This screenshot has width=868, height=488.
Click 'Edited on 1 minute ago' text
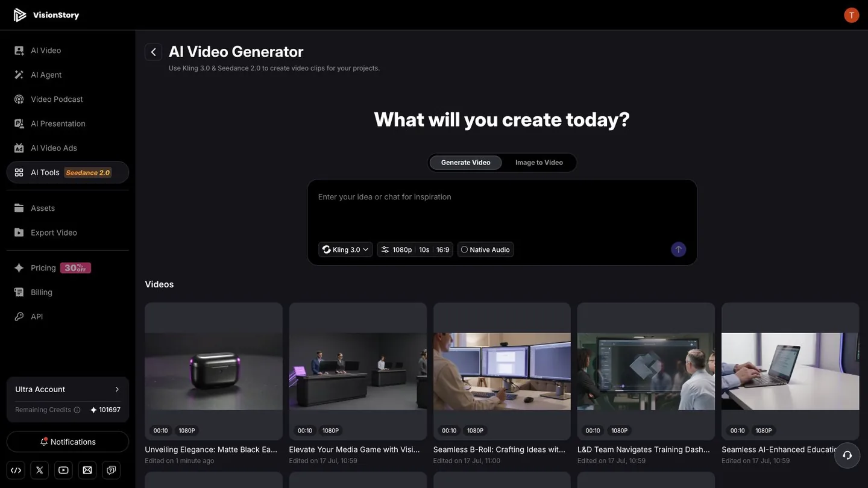[x=179, y=461]
